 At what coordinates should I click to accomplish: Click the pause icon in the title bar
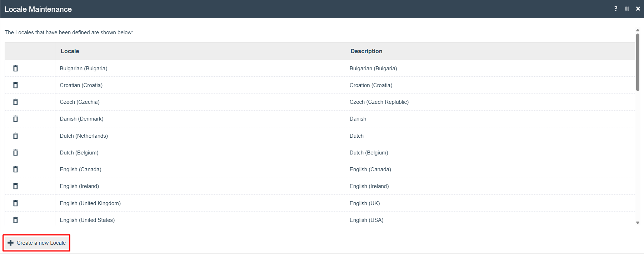click(627, 9)
